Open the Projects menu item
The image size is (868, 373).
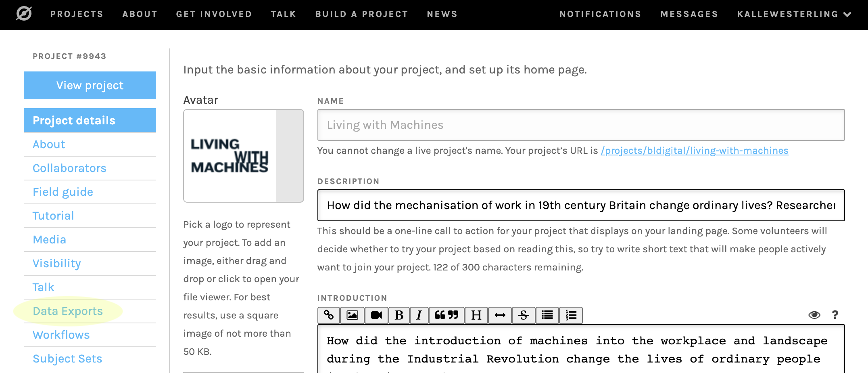pyautogui.click(x=77, y=14)
